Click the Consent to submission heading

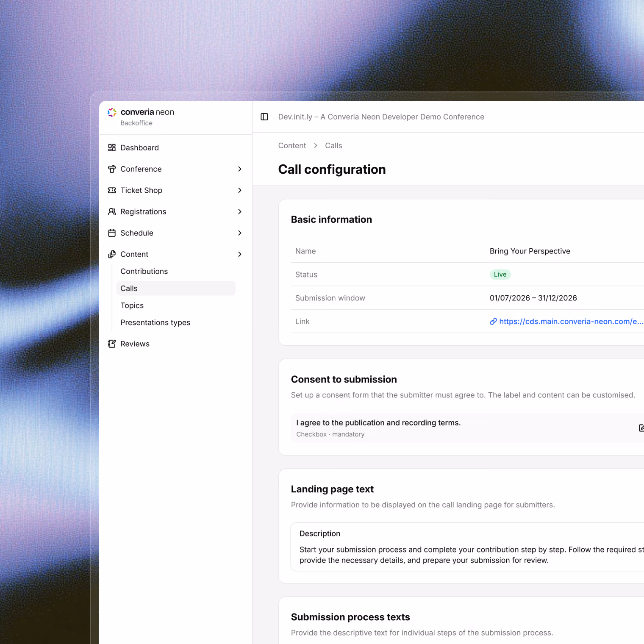click(x=344, y=380)
